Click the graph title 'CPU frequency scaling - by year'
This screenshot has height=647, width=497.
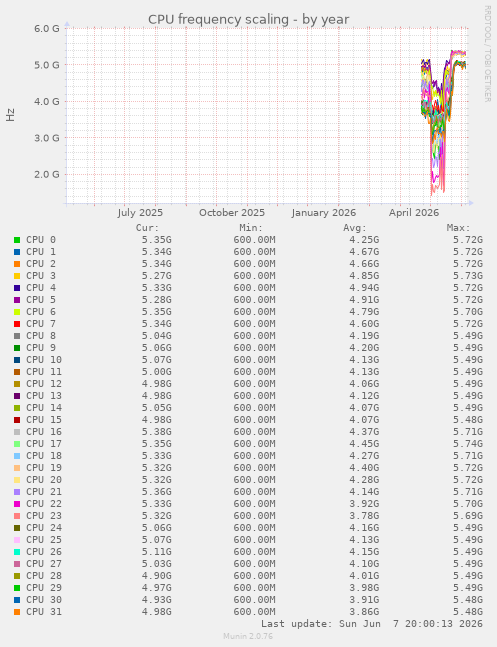[x=248, y=19]
